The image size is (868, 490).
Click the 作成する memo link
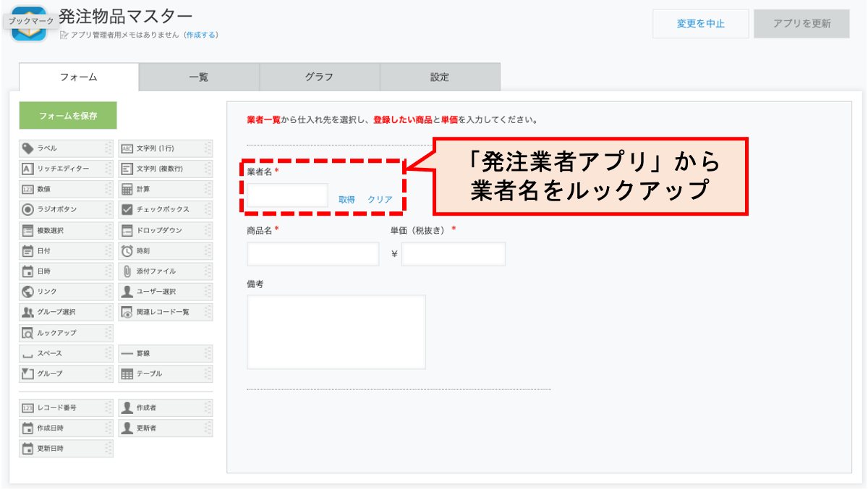tap(200, 35)
